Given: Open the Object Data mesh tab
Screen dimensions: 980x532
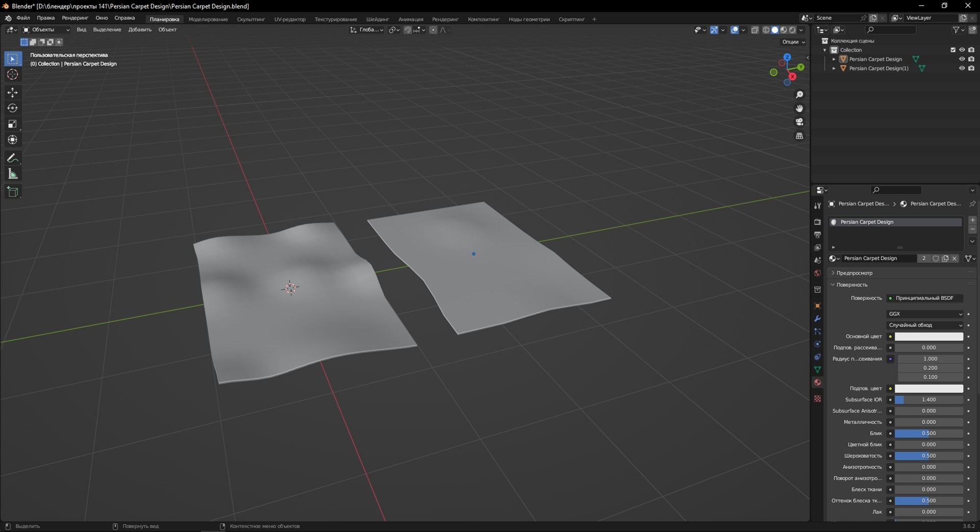Looking at the screenshot, I should (x=817, y=369).
